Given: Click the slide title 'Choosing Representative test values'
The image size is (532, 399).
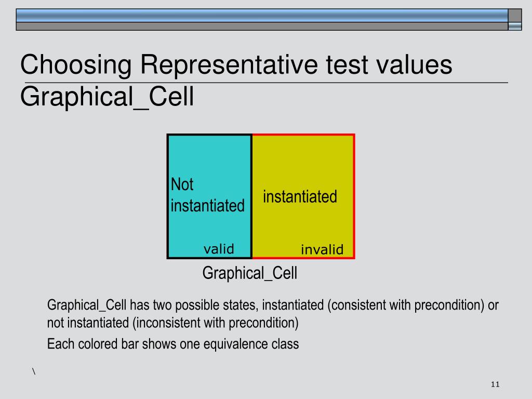Looking at the screenshot, I should click(x=236, y=65).
